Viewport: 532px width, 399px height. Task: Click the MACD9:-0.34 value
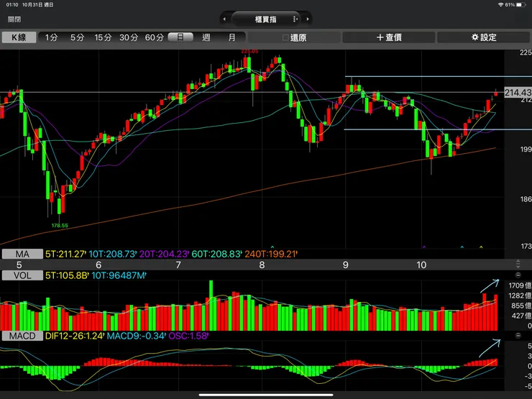point(137,336)
